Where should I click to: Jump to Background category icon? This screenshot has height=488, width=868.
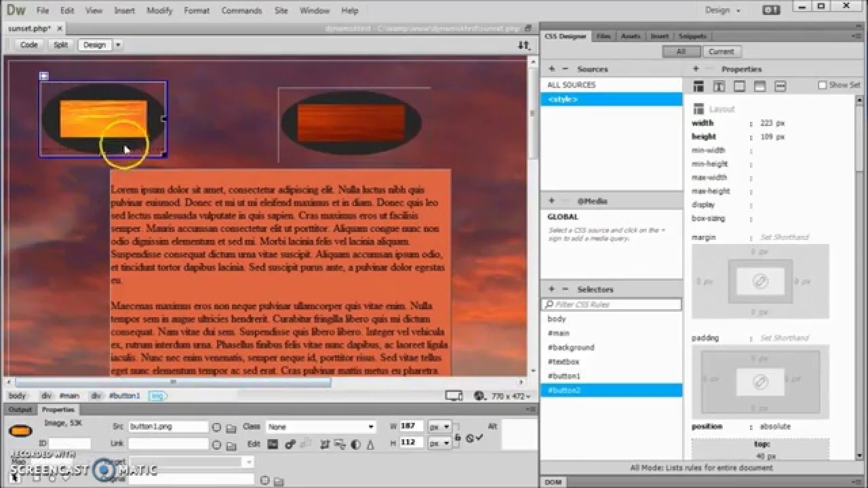click(x=759, y=86)
